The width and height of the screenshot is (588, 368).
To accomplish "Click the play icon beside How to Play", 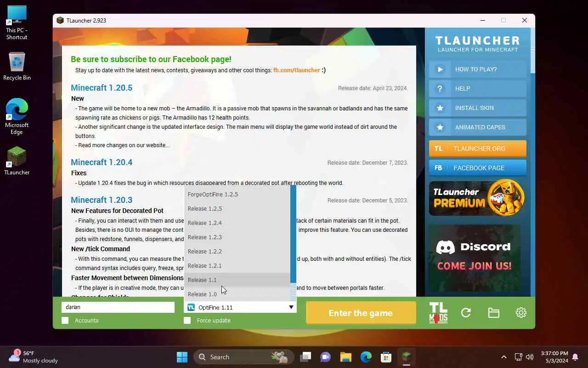I will [x=440, y=69].
